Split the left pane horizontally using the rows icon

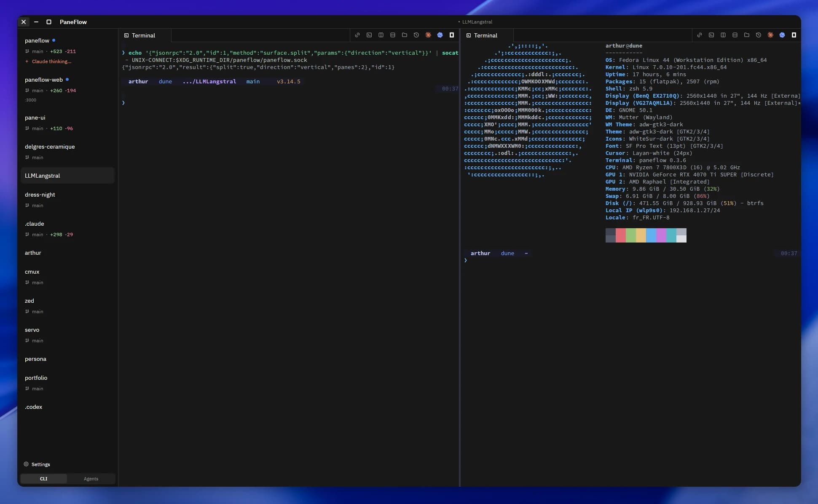coord(393,35)
